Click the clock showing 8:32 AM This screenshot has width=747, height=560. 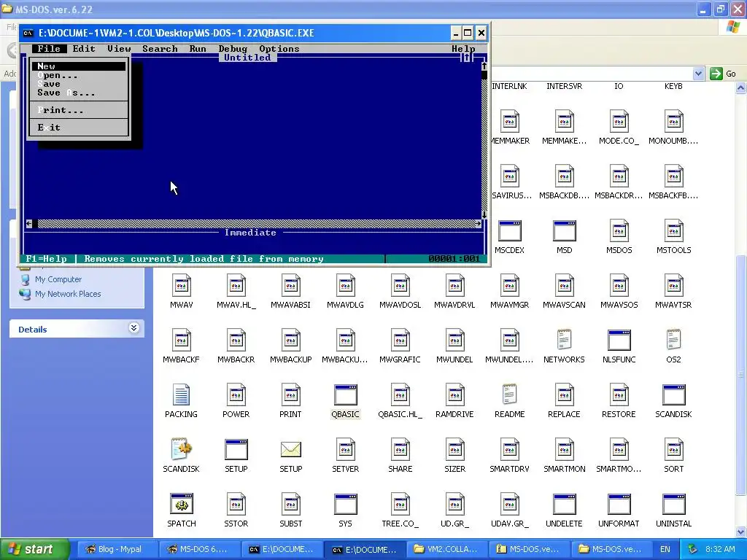pyautogui.click(x=720, y=549)
